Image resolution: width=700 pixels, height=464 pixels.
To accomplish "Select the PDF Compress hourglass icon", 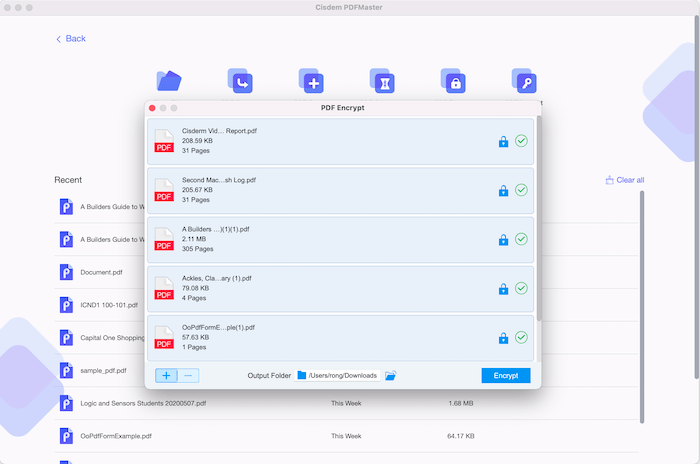I will 382,80.
